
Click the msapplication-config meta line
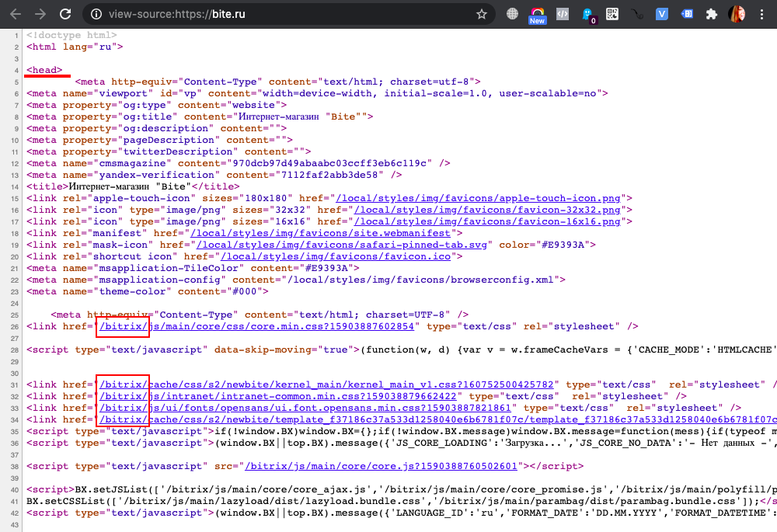coord(296,280)
